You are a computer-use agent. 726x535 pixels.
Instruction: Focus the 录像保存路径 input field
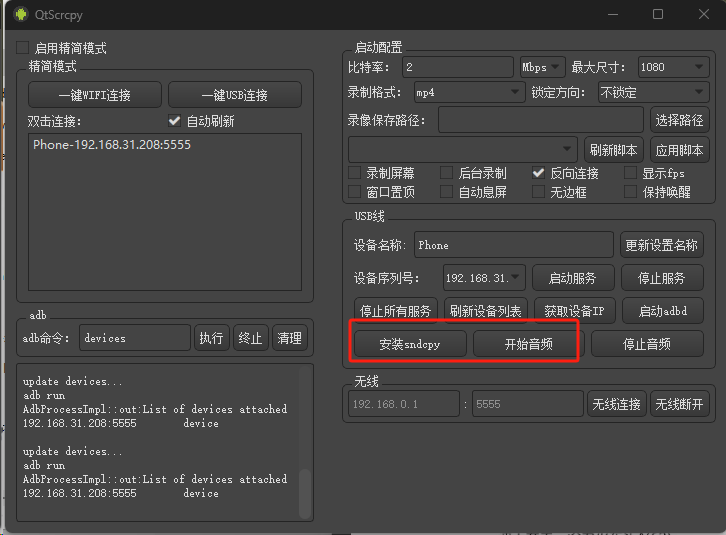[x=541, y=120]
